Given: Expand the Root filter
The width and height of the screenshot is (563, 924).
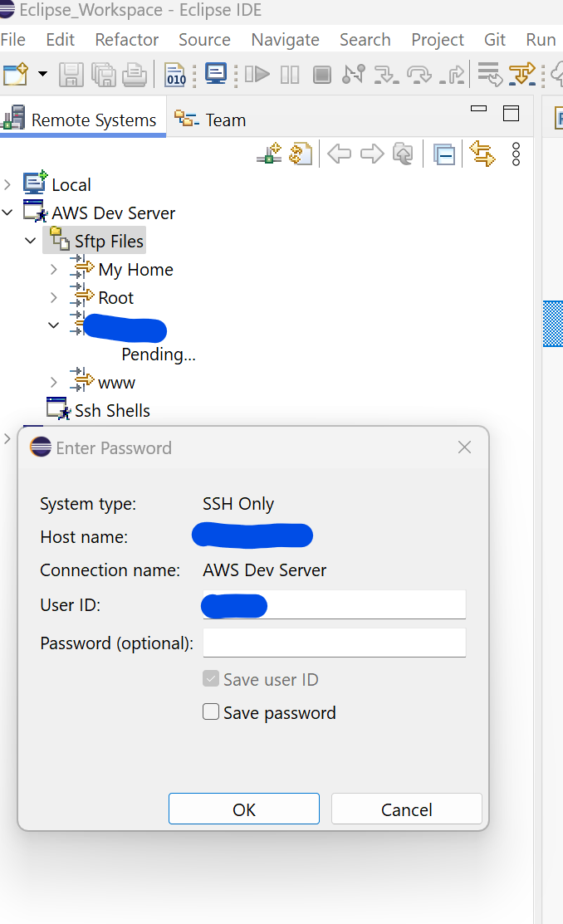Looking at the screenshot, I should [x=54, y=297].
